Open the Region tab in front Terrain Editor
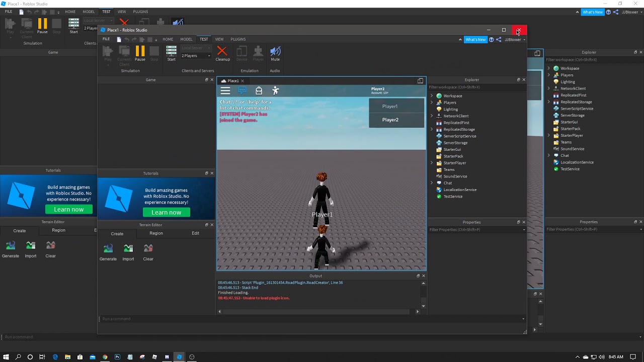The image size is (644, 362). coord(156,233)
